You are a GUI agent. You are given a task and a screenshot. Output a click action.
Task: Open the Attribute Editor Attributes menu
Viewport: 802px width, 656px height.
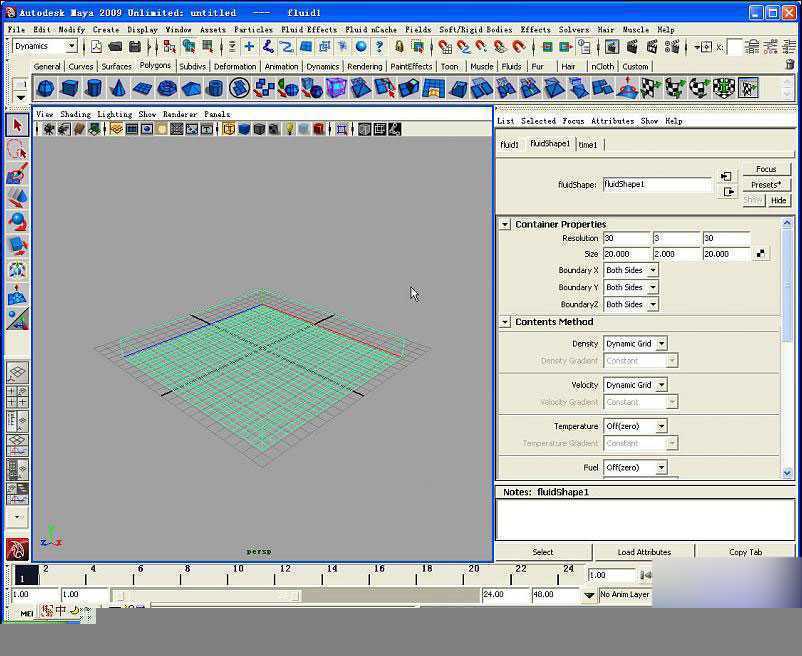tap(612, 121)
